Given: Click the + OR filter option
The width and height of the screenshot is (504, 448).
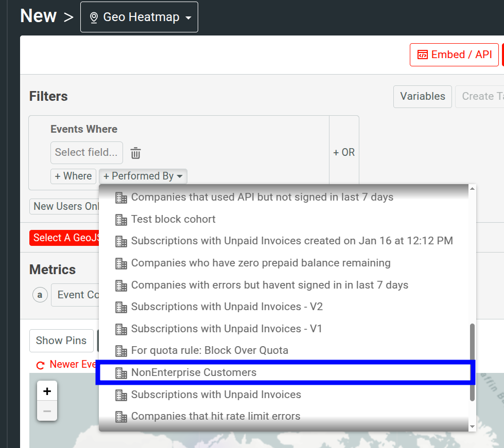Looking at the screenshot, I should 343,152.
